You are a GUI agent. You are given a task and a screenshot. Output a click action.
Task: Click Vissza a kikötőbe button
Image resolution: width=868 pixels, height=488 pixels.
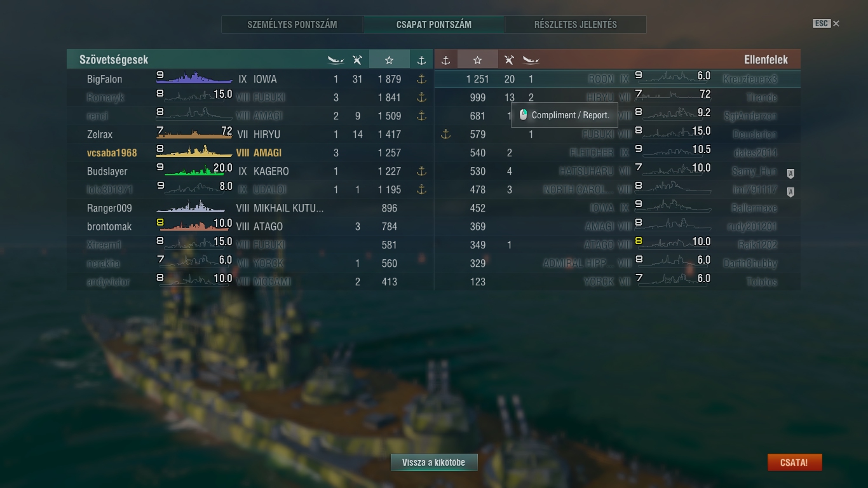click(x=434, y=463)
